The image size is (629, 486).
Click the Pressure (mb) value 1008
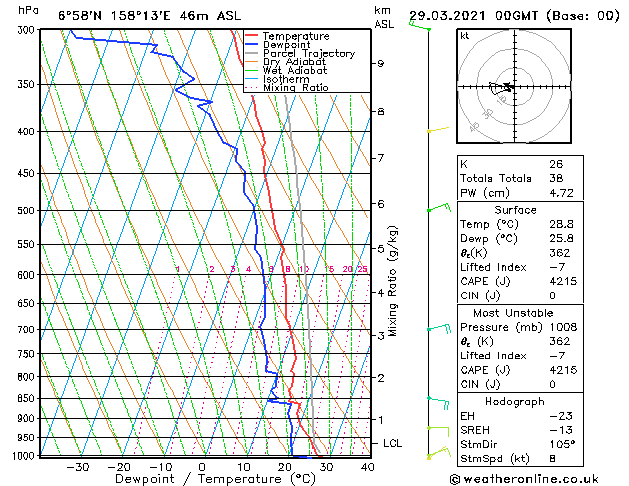[563, 327]
